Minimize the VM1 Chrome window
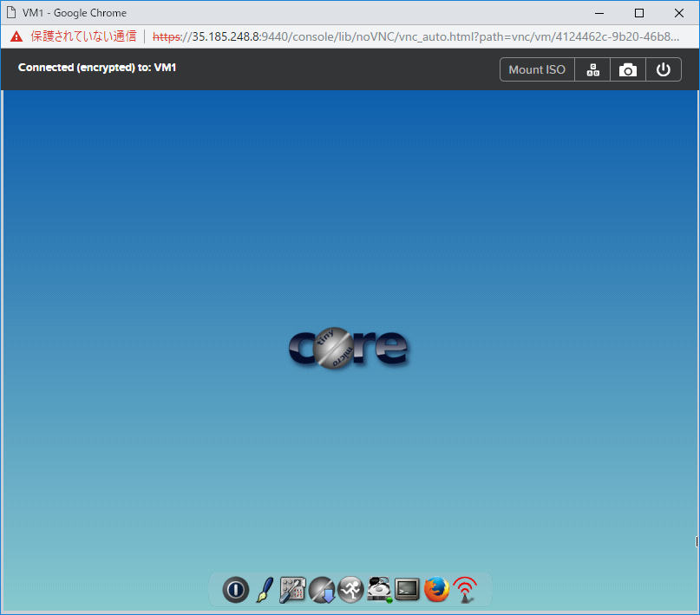The width and height of the screenshot is (700, 615). click(599, 13)
